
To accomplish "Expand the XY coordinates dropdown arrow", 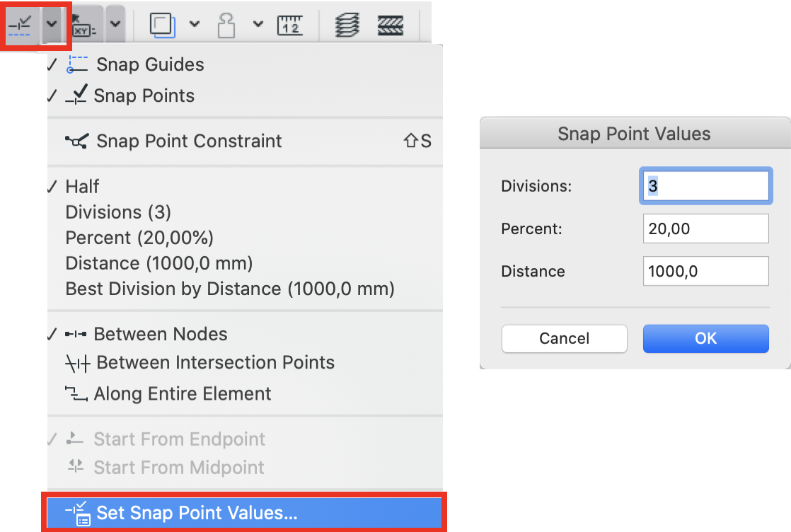I will (115, 24).
